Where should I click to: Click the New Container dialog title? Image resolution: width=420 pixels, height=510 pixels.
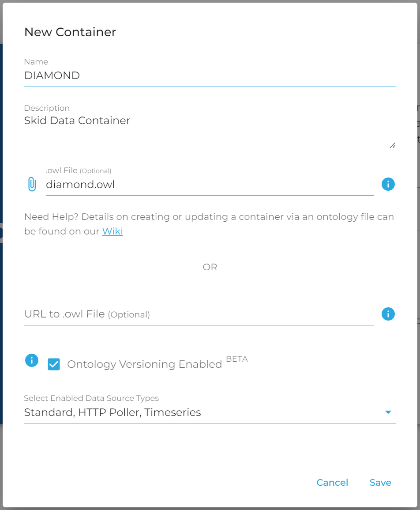[70, 32]
